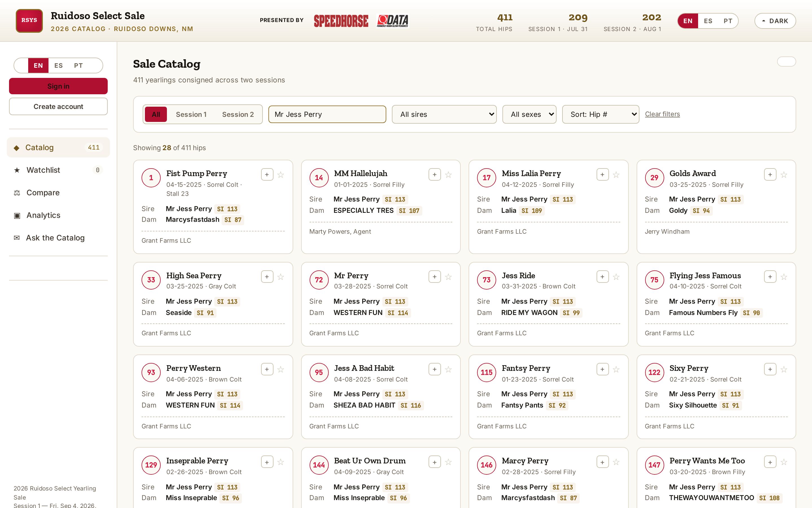Star Miss Lalia Perry card
Viewport: 812px width, 508px height.
pyautogui.click(x=616, y=175)
